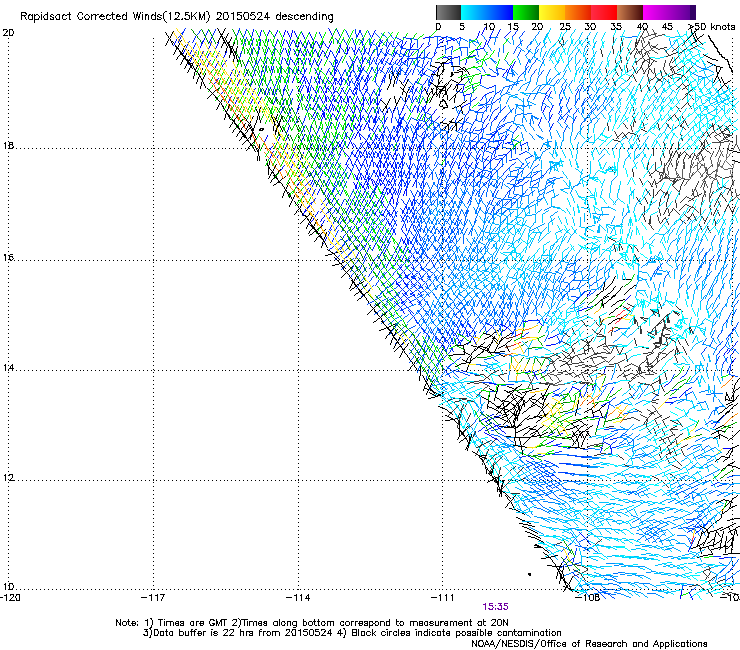Viewport: 740px width, 650px height.
Task: Click the 'Times are GMT' note line
Action: [312, 623]
